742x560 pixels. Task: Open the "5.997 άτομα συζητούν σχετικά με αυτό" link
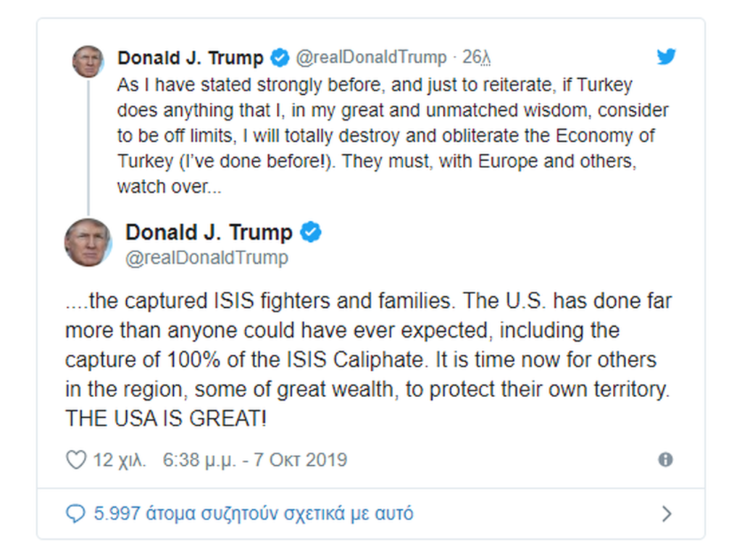254,514
